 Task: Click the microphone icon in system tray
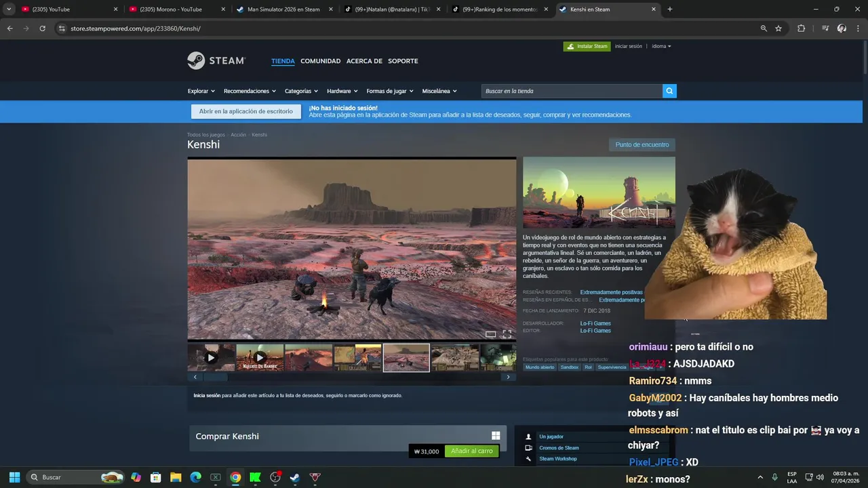(775, 477)
